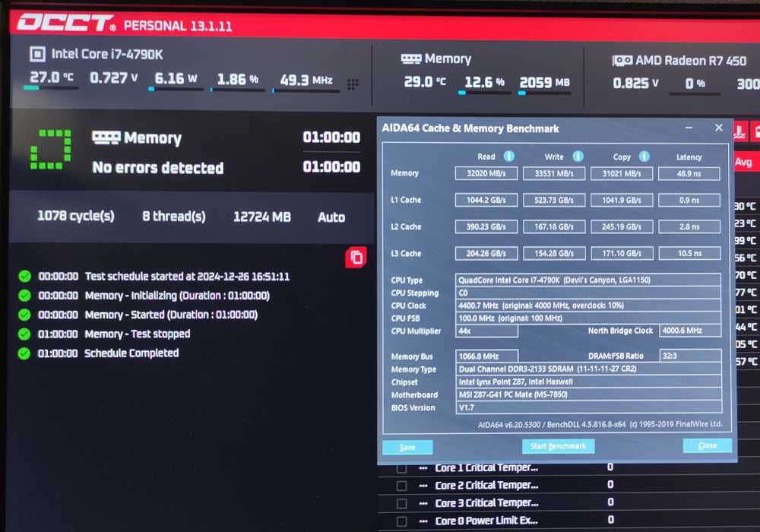Click the Memory Bus 1066.8 MHz field
This screenshot has height=532, width=760.
tap(486, 356)
